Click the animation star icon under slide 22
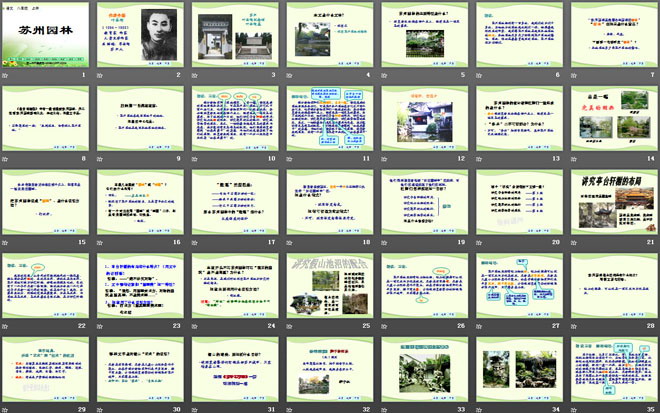Image resolution: width=660 pixels, height=413 pixels. tap(5, 326)
